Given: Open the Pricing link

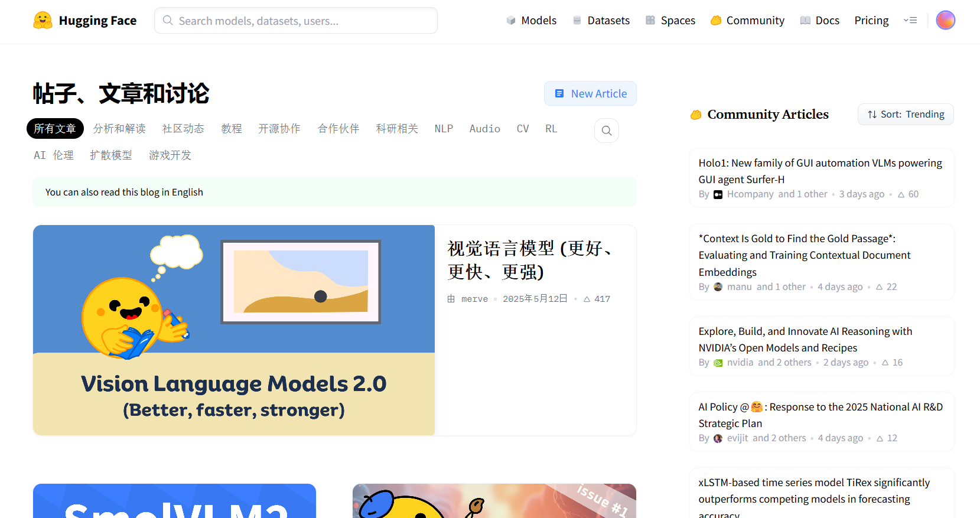Looking at the screenshot, I should (x=871, y=21).
